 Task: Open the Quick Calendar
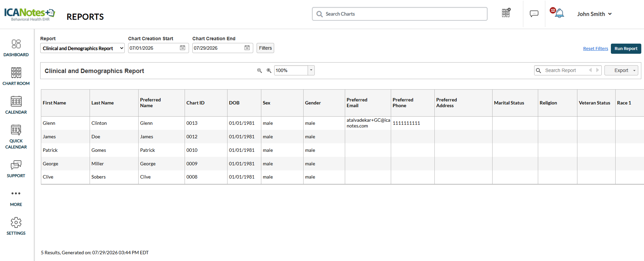point(16,137)
